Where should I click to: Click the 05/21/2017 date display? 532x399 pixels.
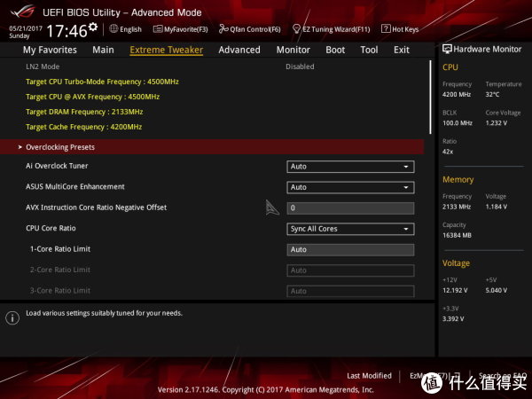pos(26,28)
